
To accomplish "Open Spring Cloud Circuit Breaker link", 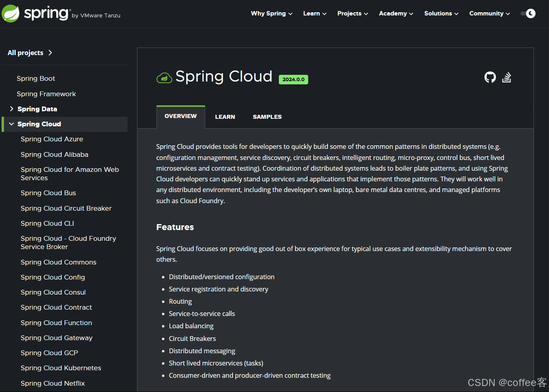I will tap(66, 208).
